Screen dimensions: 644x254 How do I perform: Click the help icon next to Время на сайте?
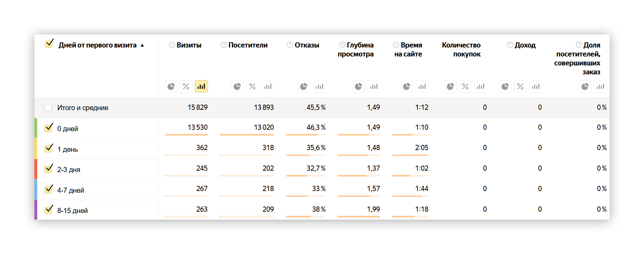point(396,45)
